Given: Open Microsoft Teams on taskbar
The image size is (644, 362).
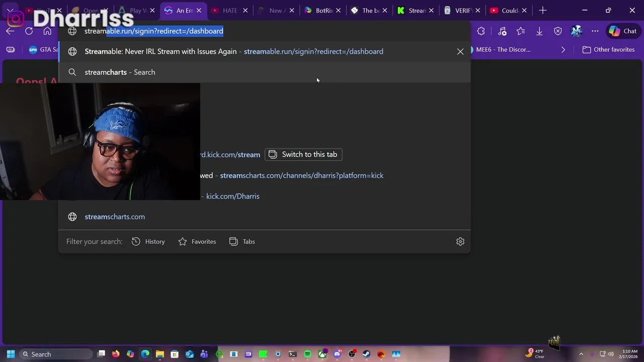Looking at the screenshot, I should 204,354.
